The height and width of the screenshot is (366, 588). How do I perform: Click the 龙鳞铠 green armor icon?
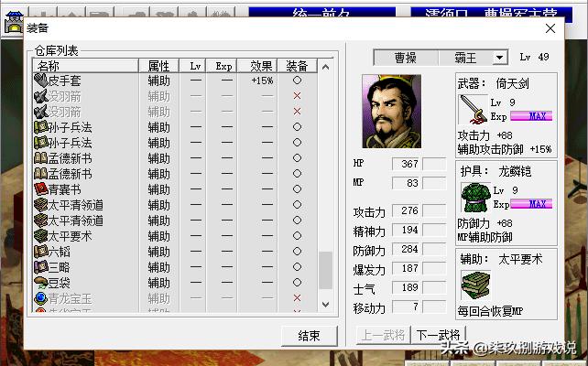(475, 197)
